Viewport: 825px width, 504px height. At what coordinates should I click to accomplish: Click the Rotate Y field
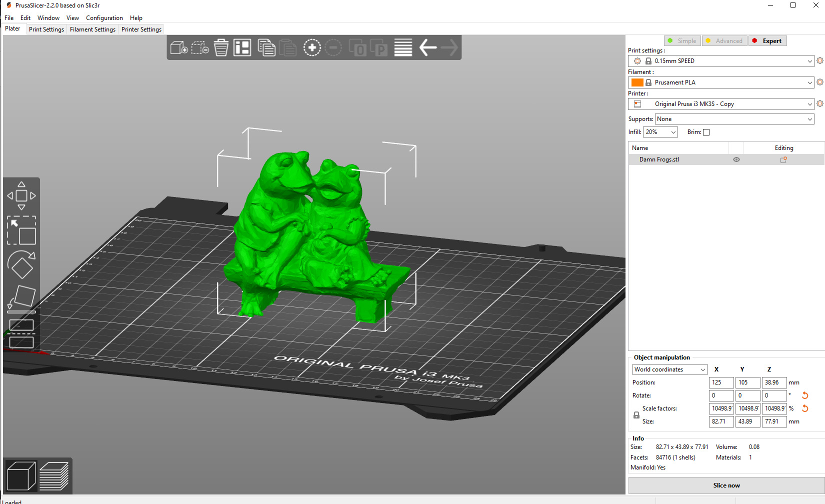[x=747, y=395]
